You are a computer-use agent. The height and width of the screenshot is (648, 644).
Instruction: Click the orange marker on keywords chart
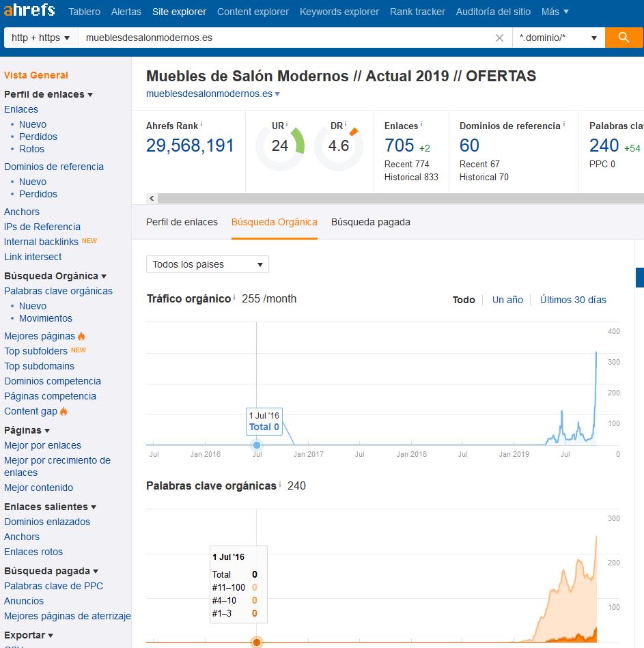click(x=257, y=643)
